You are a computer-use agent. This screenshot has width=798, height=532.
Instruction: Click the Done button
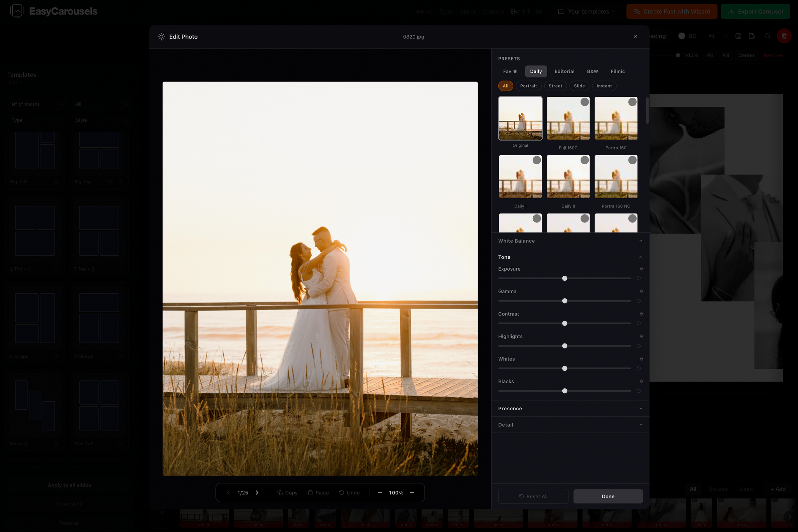[x=608, y=496]
